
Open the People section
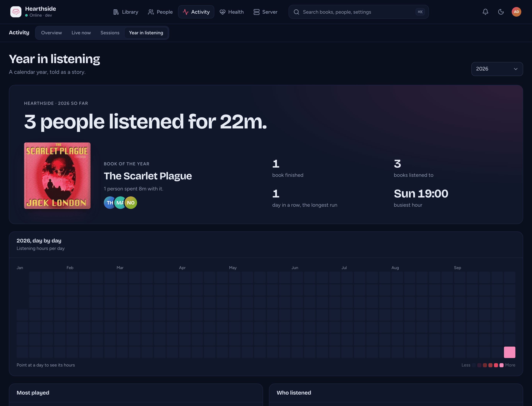point(160,12)
